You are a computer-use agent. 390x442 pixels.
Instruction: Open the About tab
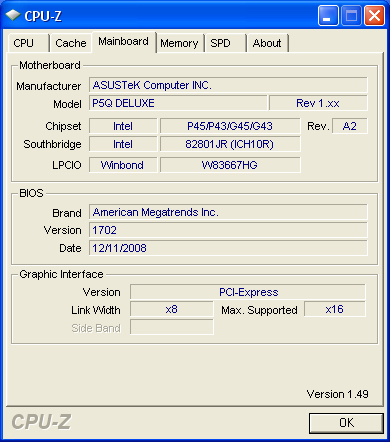pos(268,43)
